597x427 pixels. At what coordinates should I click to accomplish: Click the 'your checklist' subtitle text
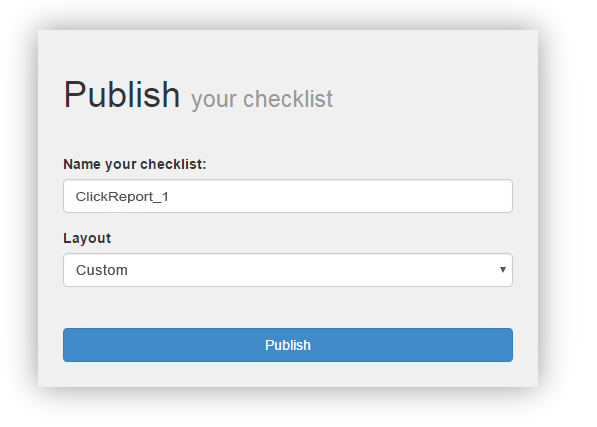pos(262,100)
